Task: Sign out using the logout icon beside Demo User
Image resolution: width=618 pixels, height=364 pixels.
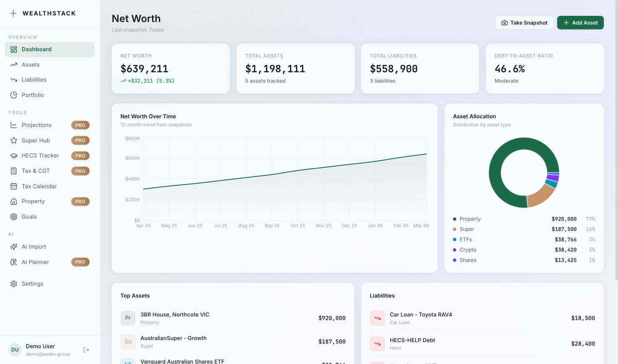Action: pos(86,350)
